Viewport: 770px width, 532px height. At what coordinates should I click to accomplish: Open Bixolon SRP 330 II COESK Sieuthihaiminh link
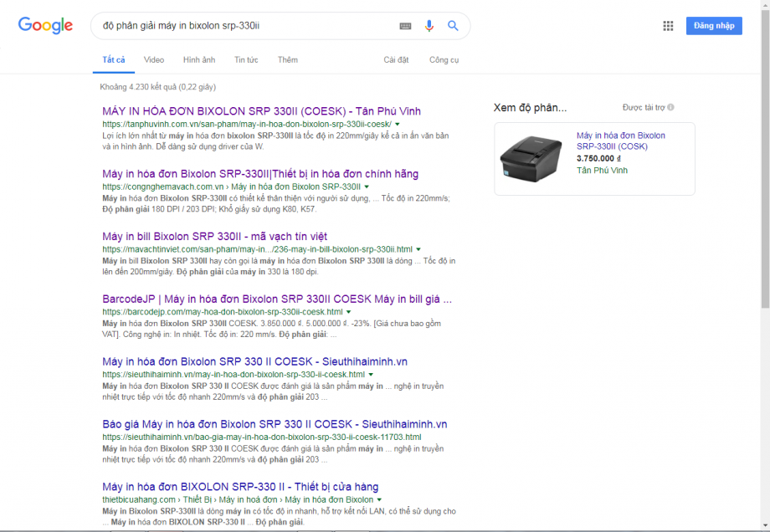click(255, 361)
